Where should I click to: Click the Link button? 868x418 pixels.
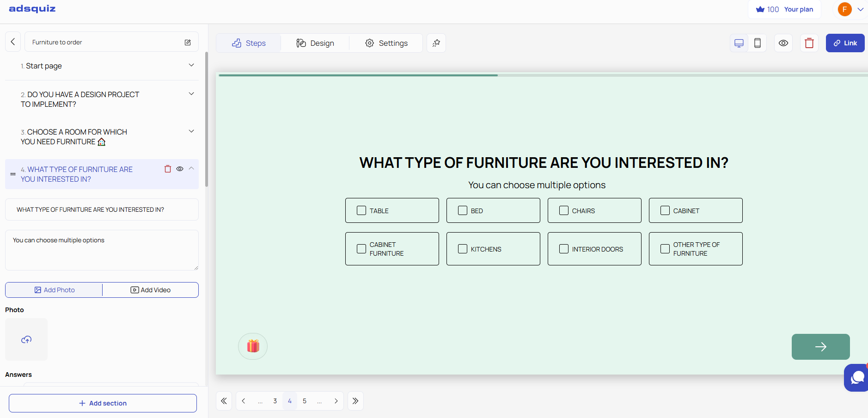845,43
